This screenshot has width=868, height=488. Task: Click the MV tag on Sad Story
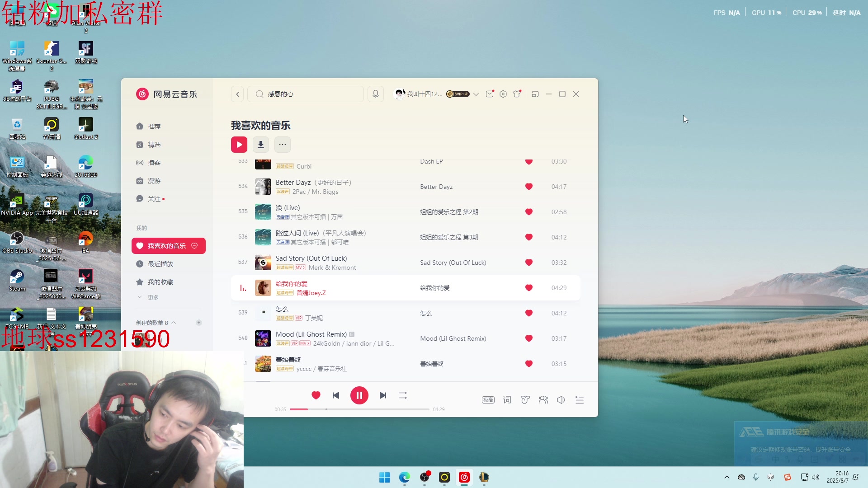pyautogui.click(x=300, y=267)
